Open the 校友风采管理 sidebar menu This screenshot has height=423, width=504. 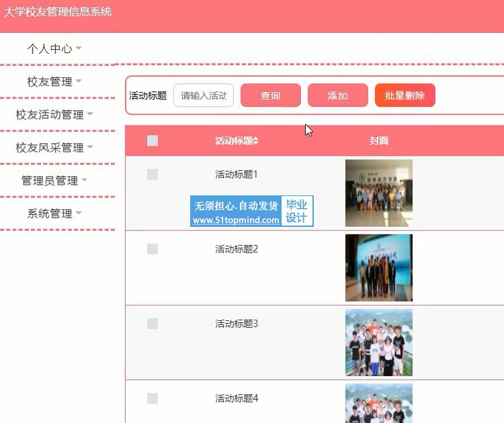coord(54,148)
